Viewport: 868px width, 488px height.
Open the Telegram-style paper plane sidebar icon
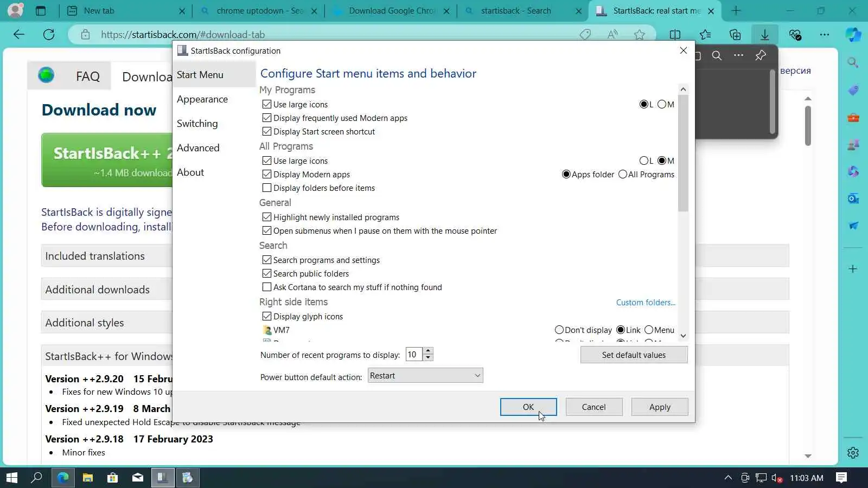(853, 226)
